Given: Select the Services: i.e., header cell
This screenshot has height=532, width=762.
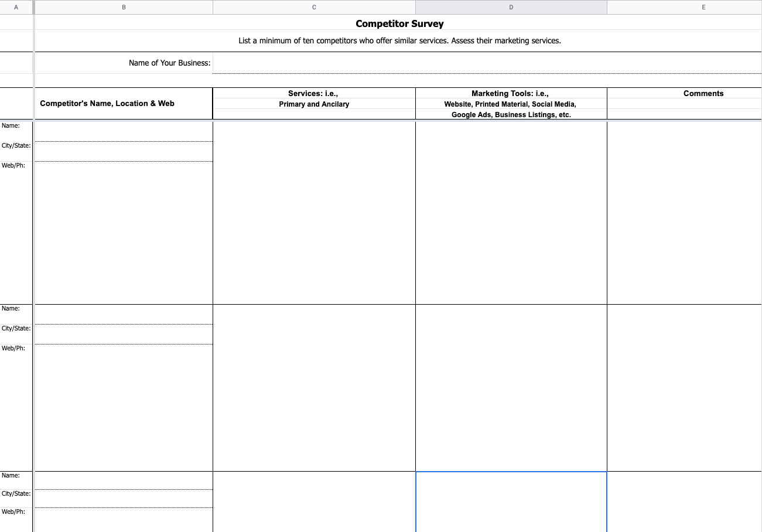Looking at the screenshot, I should click(314, 93).
